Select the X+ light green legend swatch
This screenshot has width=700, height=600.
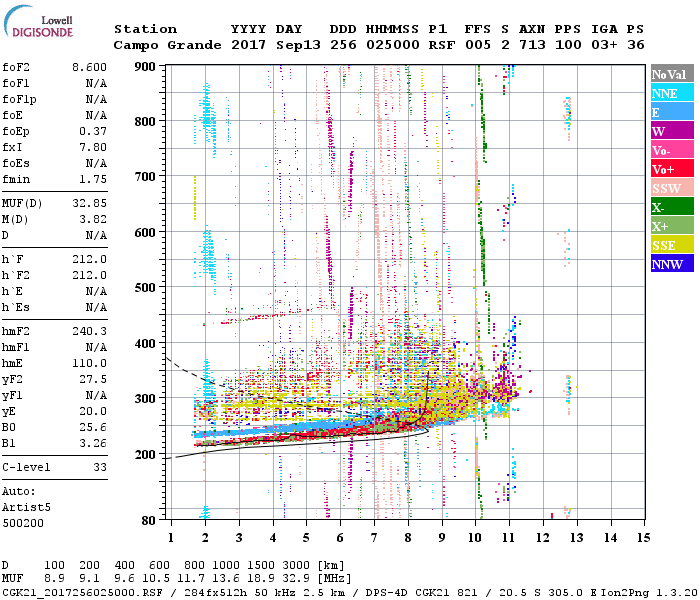point(672,225)
